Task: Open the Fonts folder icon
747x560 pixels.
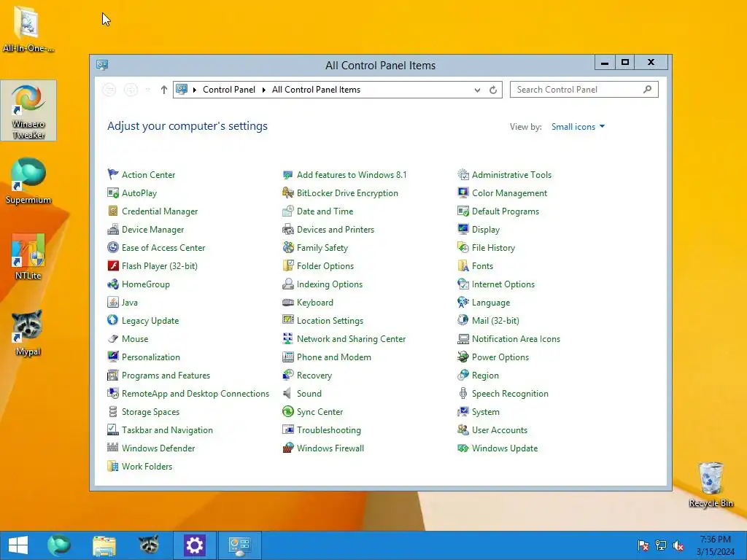Action: pyautogui.click(x=463, y=265)
